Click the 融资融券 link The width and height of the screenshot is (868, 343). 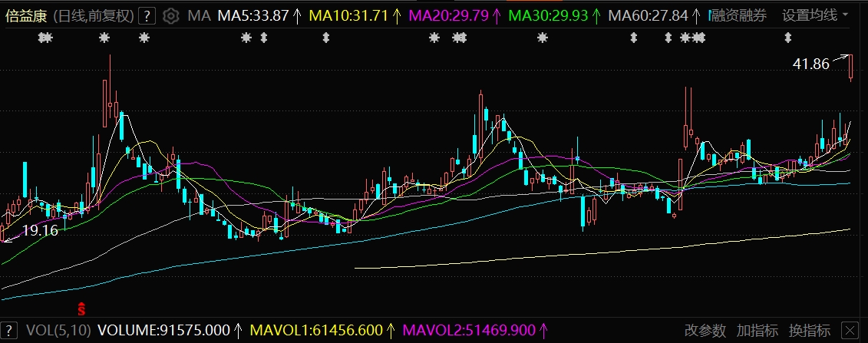[738, 15]
